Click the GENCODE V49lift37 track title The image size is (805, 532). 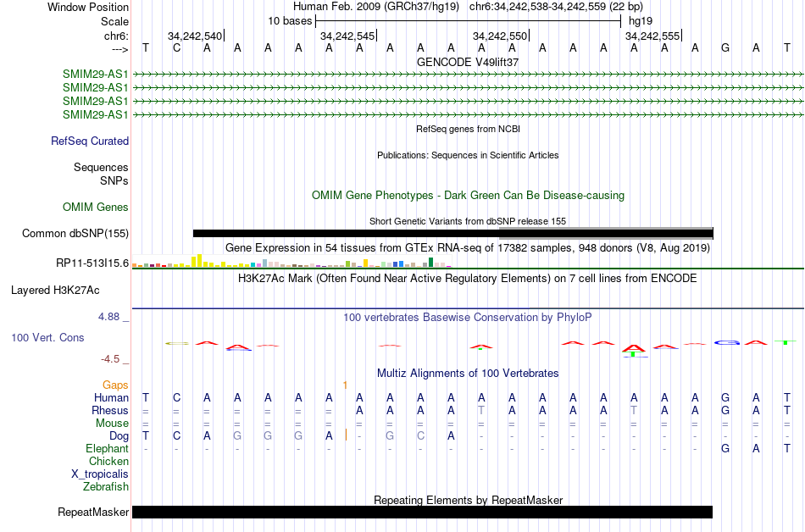(468, 62)
